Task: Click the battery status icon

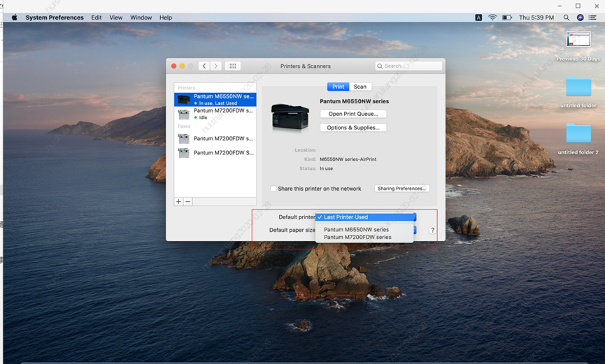Action: pos(507,17)
